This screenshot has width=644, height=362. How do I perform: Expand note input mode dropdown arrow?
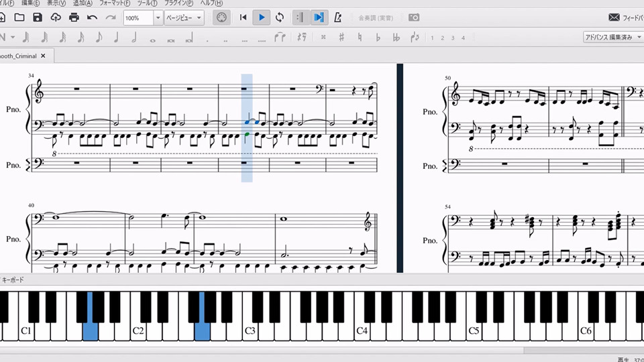coord(13,38)
